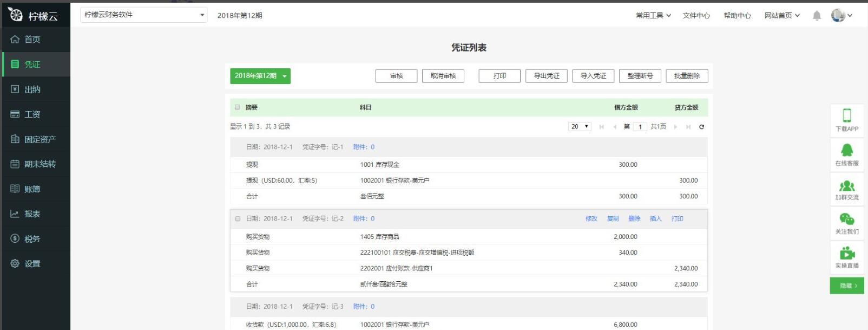Select the 凭证 voucher sidebar icon

15,64
